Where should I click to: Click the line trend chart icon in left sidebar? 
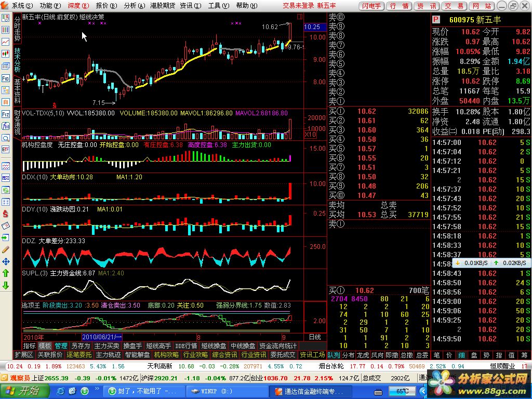[x=5, y=42]
